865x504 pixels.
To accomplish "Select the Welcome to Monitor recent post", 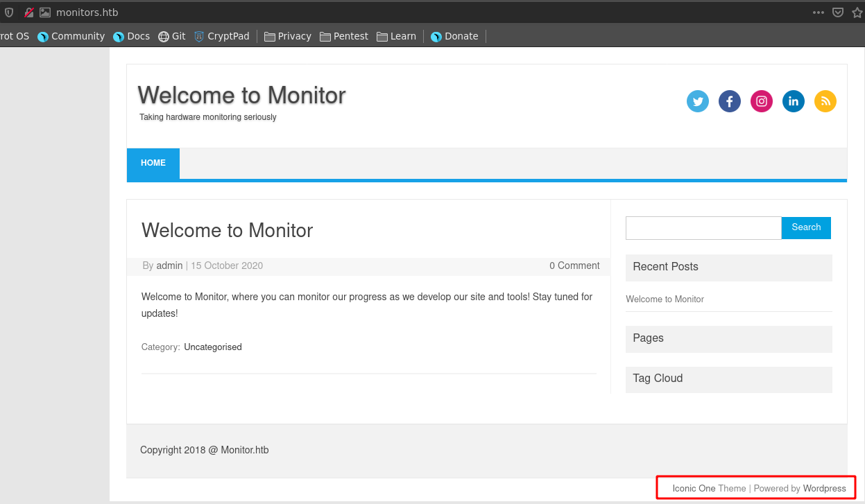I will [665, 299].
